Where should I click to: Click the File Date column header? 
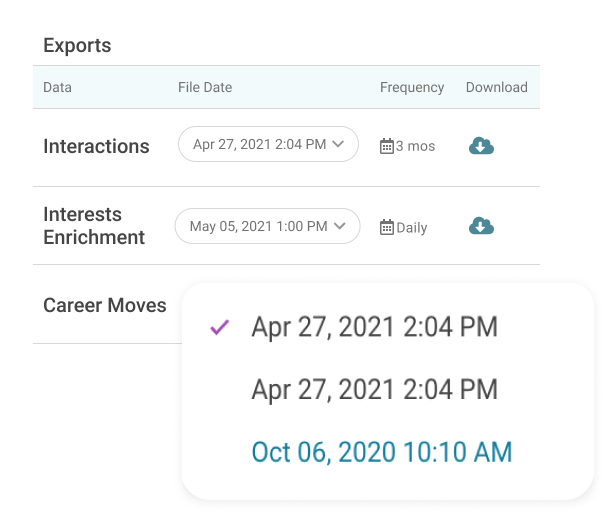pos(205,87)
